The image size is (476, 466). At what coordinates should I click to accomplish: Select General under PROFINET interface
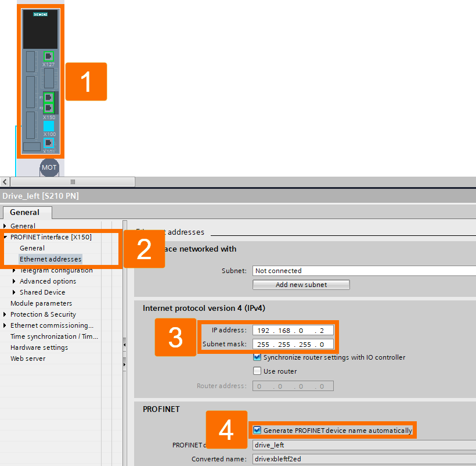[32, 248]
